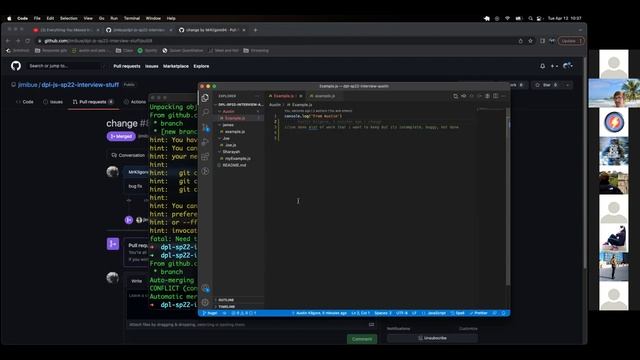The image size is (640, 360).
Task: Reload the GitHub page in the browser
Action: pyautogui.click(x=28, y=41)
